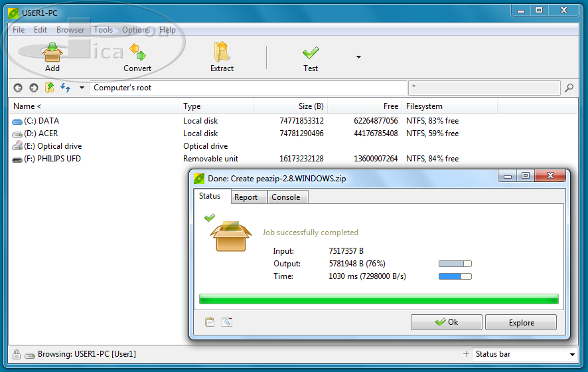Click the Add archive toolbar icon

(52, 52)
